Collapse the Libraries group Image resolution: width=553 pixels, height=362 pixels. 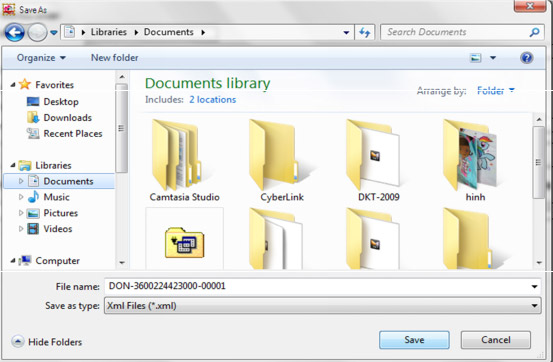13,165
